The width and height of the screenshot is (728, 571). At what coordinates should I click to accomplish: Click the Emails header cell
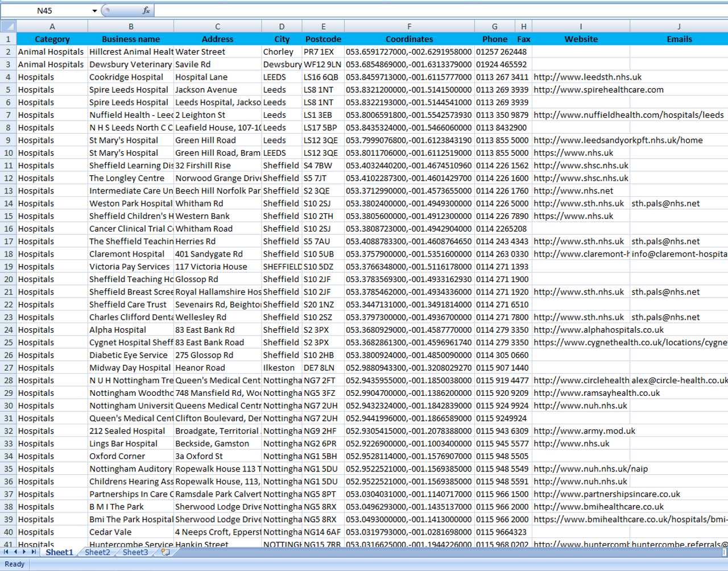pyautogui.click(x=679, y=39)
